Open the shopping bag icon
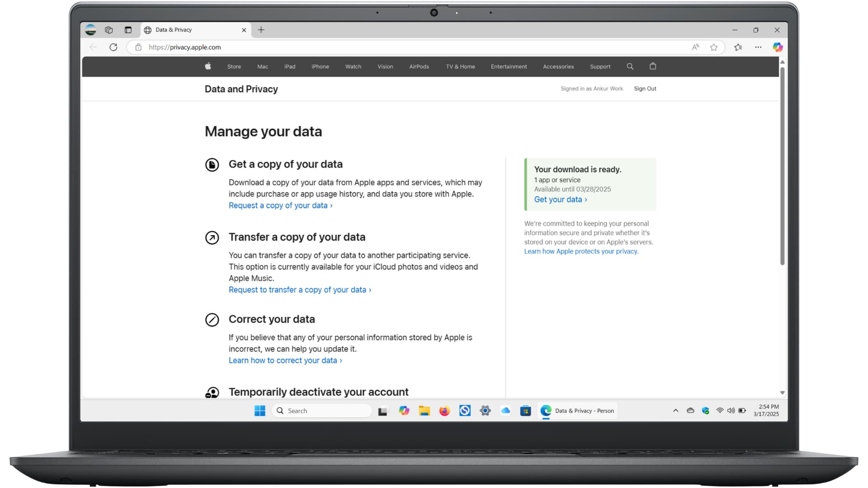This screenshot has width=868, height=488. click(652, 66)
